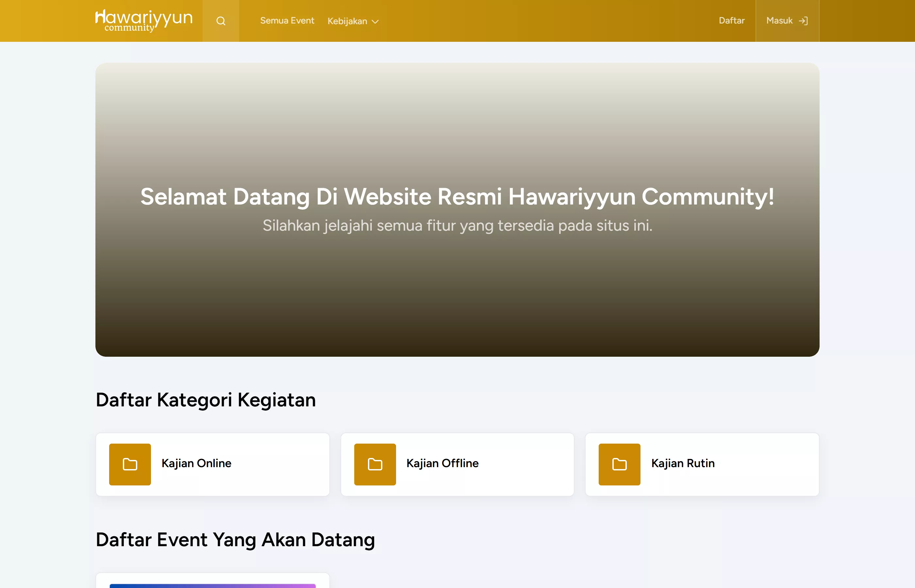Click the Masuk login button

tap(787, 21)
